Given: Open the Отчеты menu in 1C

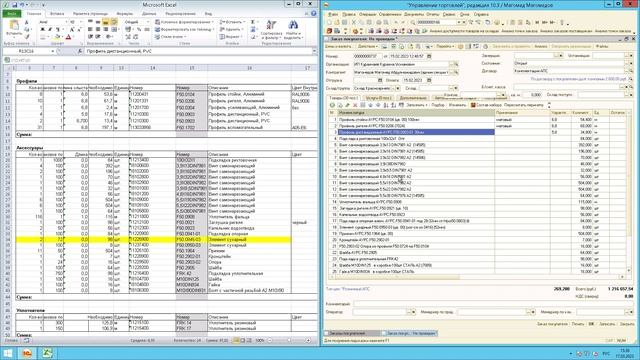Looking at the screenshot, I should pyautogui.click(x=433, y=14).
